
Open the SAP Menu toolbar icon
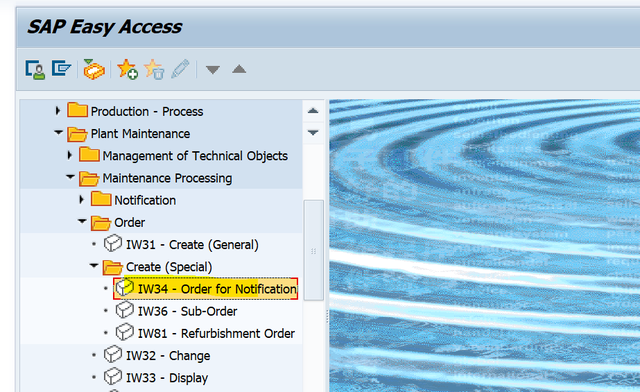point(61,69)
